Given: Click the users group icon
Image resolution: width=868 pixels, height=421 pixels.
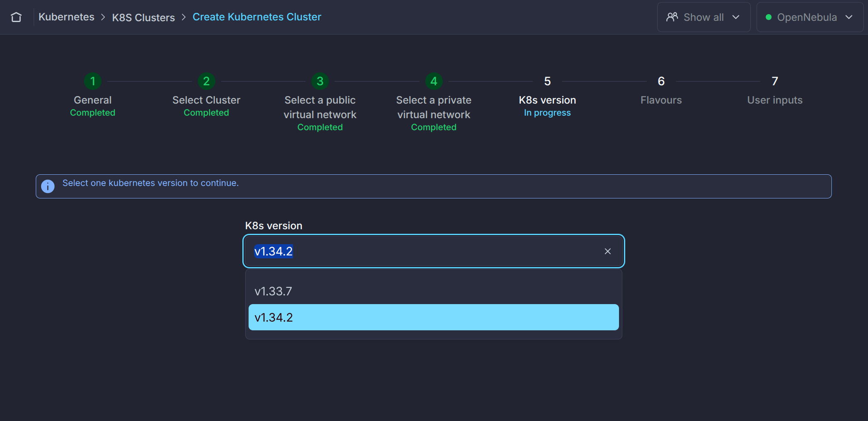Looking at the screenshot, I should (672, 17).
